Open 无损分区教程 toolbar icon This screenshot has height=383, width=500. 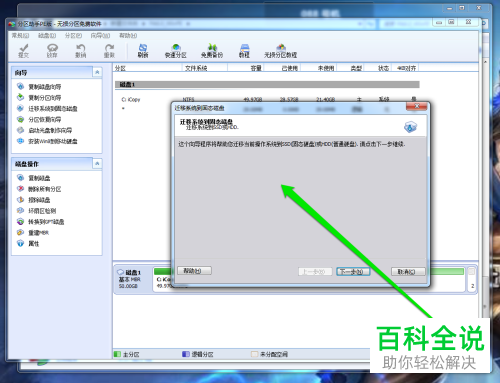[x=280, y=51]
